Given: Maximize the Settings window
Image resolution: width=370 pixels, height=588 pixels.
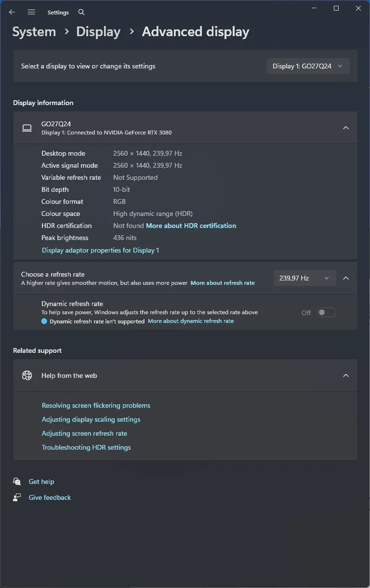Looking at the screenshot, I should tap(336, 8).
